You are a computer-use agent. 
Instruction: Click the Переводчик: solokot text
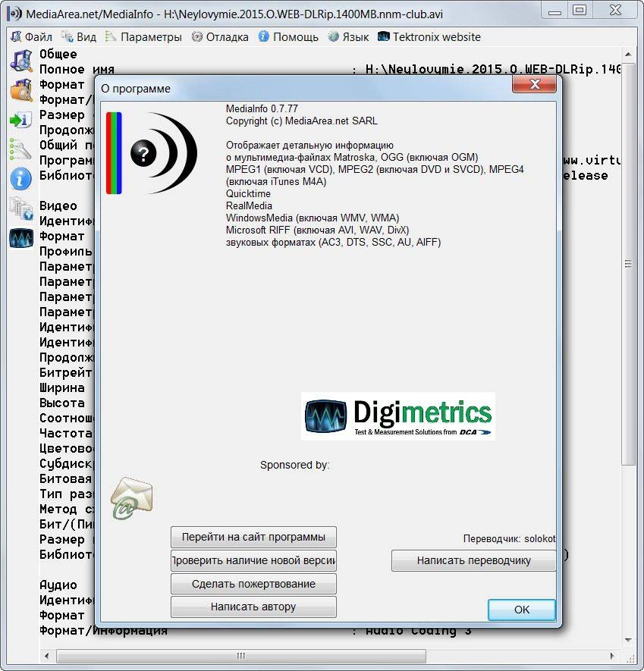pos(509,539)
